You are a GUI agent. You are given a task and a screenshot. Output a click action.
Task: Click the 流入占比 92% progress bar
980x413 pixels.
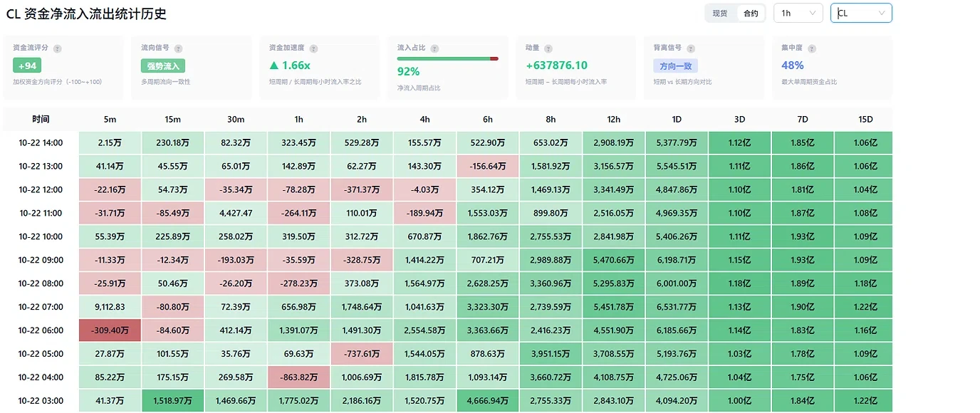[447, 58]
